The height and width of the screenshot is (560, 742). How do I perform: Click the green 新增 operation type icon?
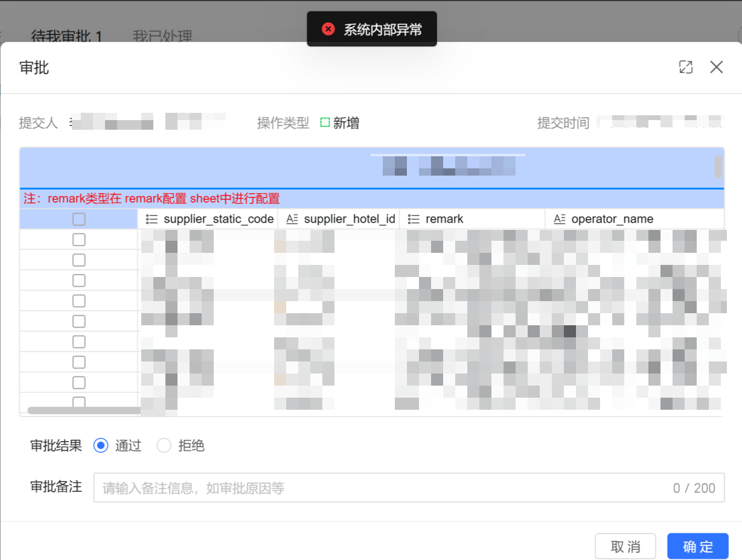325,123
